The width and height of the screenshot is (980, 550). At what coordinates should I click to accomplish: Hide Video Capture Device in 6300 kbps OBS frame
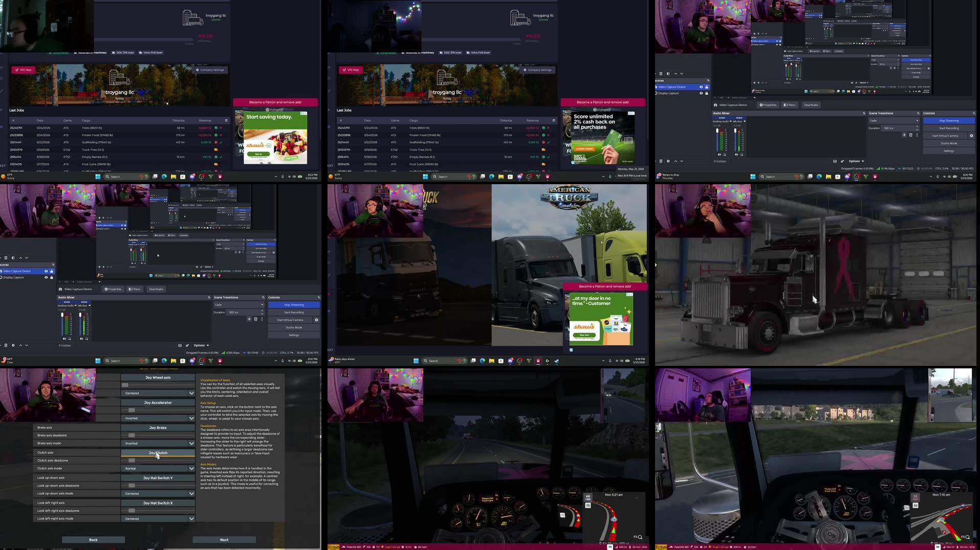point(46,271)
